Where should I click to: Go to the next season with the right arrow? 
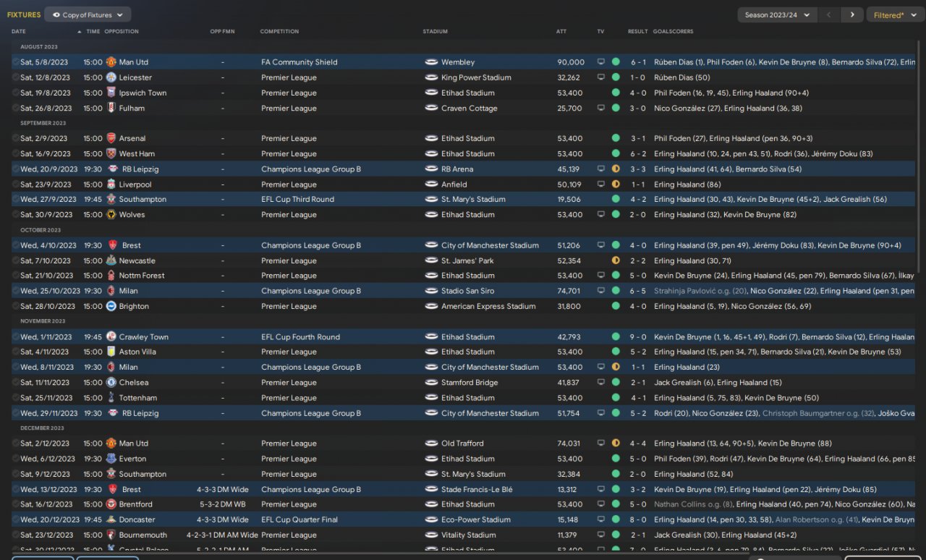(x=852, y=14)
